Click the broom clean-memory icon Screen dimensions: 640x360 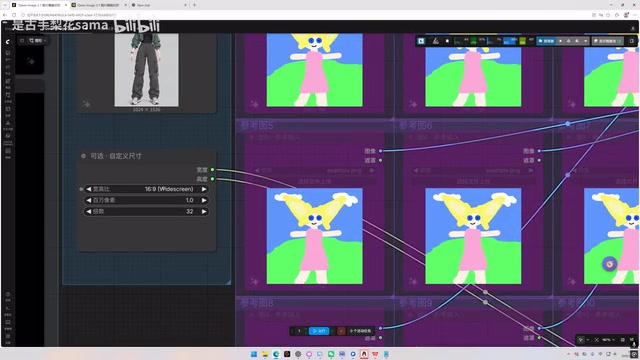(x=436, y=41)
